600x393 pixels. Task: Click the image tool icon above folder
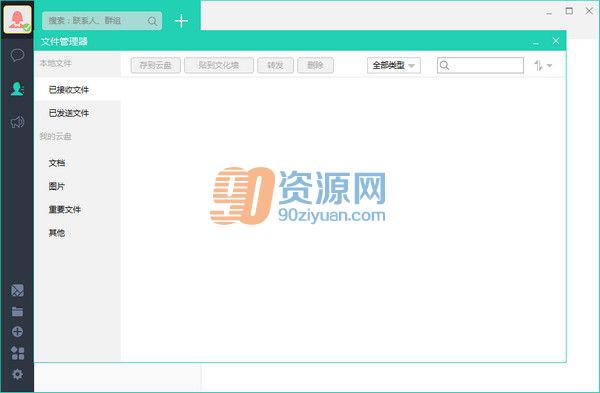coord(17,290)
